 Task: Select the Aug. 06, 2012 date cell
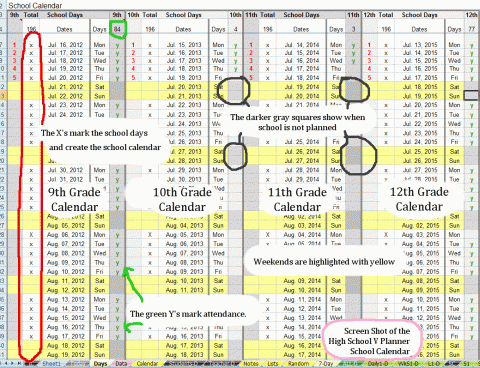click(65, 235)
